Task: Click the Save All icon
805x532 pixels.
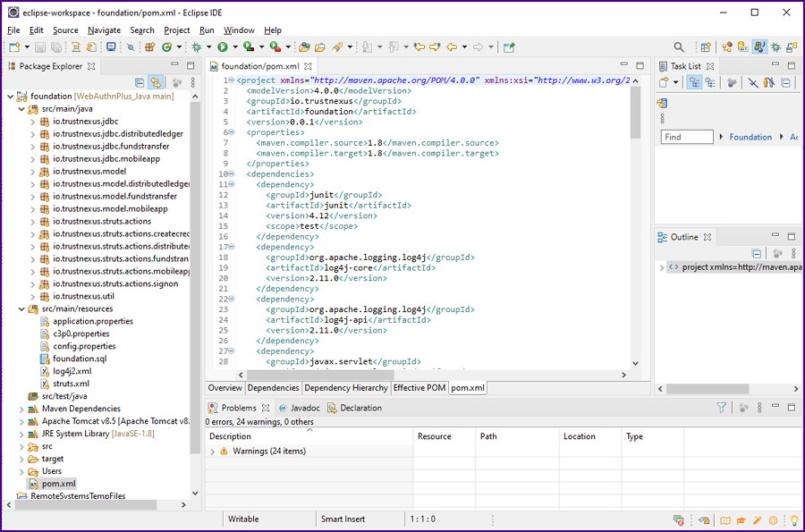Action: (56, 47)
